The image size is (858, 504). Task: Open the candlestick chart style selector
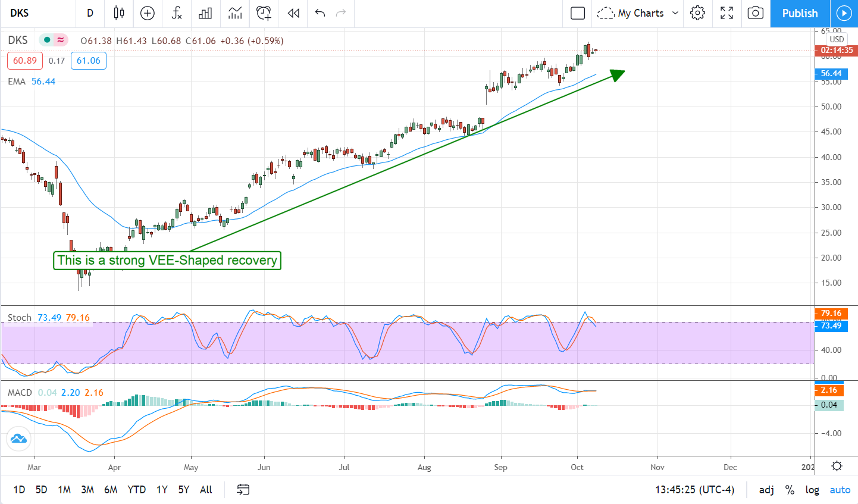tap(119, 13)
